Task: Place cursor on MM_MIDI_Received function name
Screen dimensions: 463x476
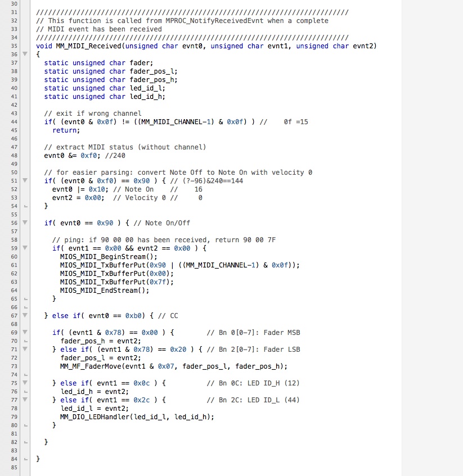Action: point(89,46)
